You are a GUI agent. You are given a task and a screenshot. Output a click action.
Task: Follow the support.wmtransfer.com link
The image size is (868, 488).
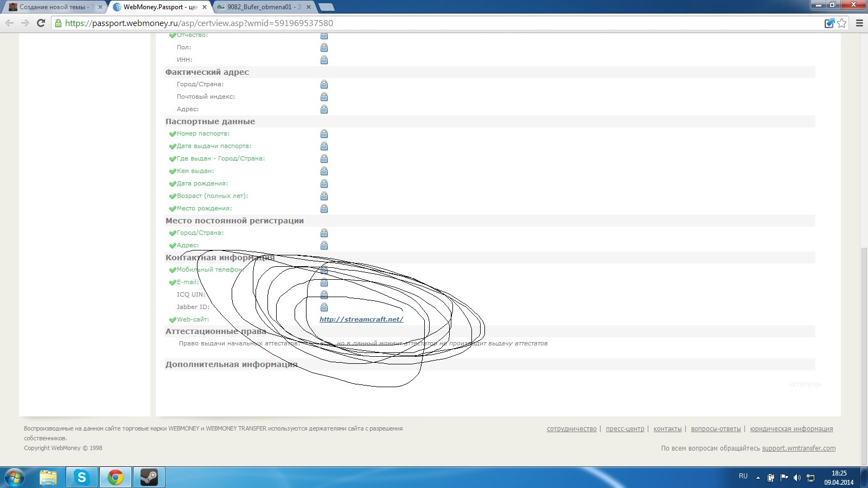point(799,448)
